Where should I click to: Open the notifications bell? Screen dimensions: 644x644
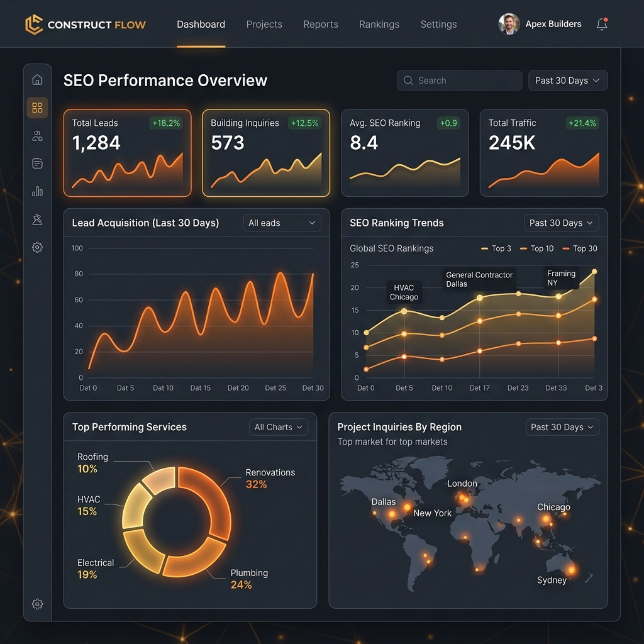coord(602,25)
